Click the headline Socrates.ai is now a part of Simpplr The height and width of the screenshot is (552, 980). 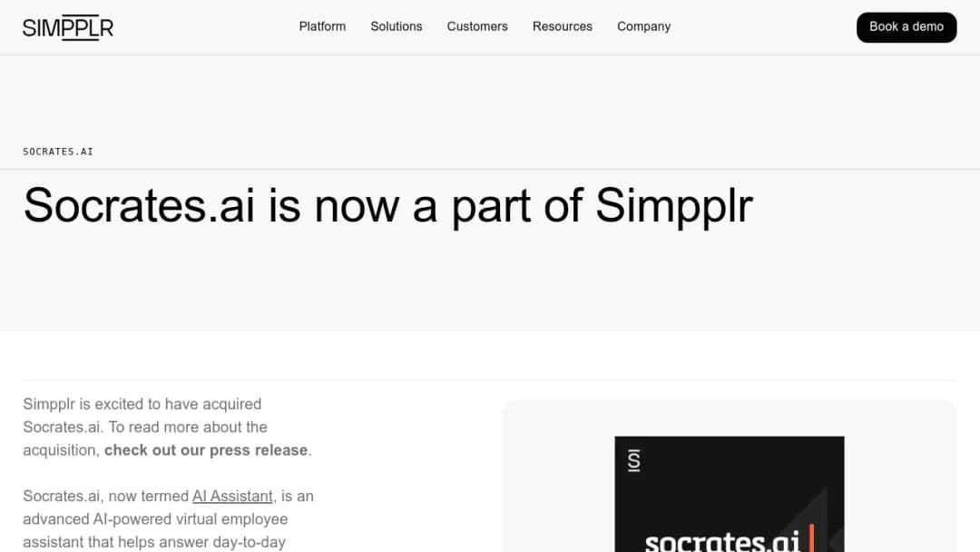point(388,206)
